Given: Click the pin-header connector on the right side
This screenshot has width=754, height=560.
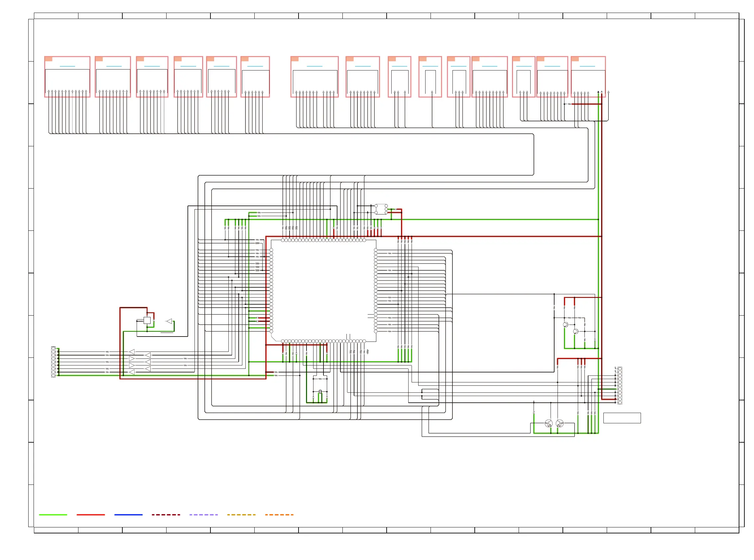Looking at the screenshot, I should coord(620,385).
